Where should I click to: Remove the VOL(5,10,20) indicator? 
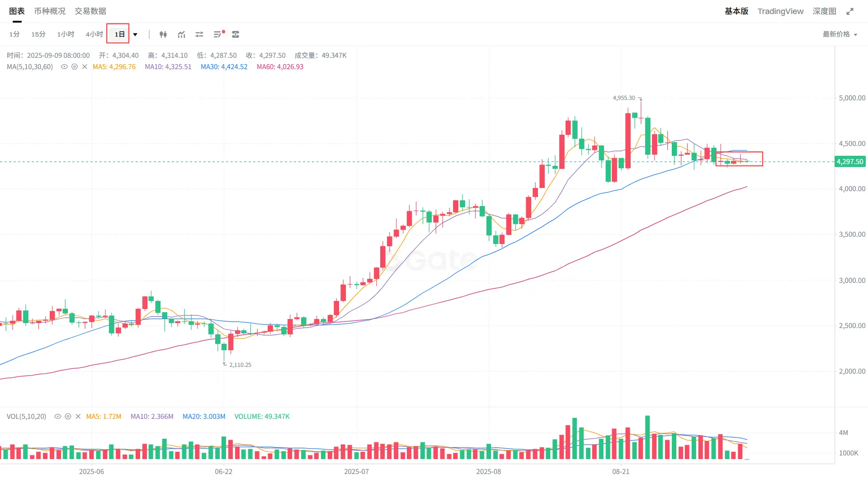pyautogui.click(x=78, y=417)
